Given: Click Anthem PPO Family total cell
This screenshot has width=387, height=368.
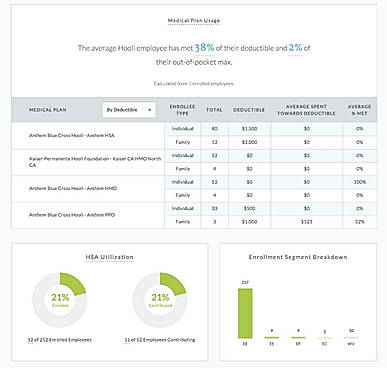Looking at the screenshot, I should pos(215,222).
